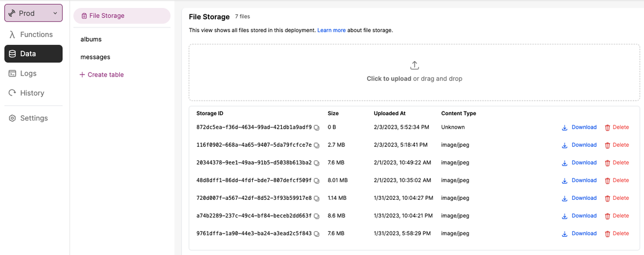Screen dimensions: 644x255
Task: Click Create table
Action: pyautogui.click(x=102, y=75)
